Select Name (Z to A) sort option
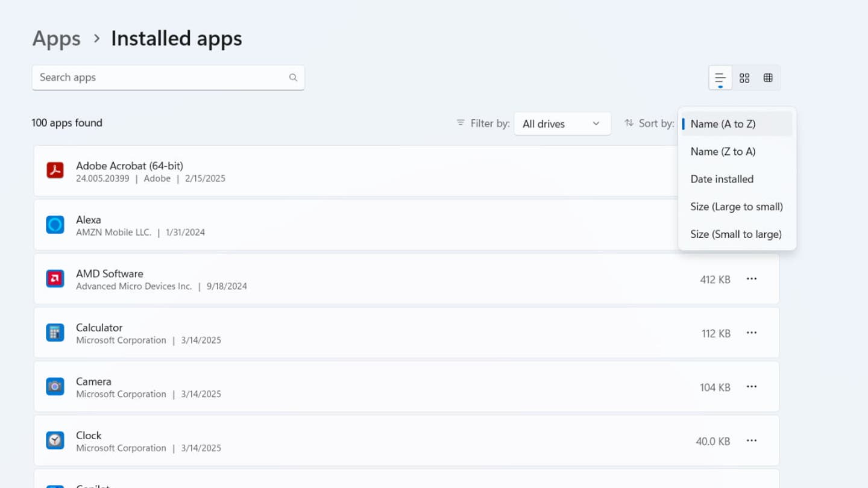The width and height of the screenshot is (868, 488). 723,151
